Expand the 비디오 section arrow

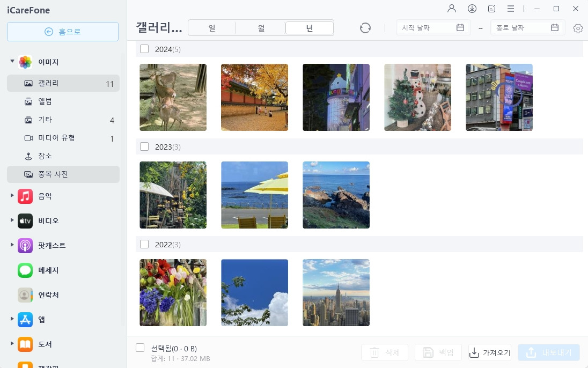tap(12, 220)
